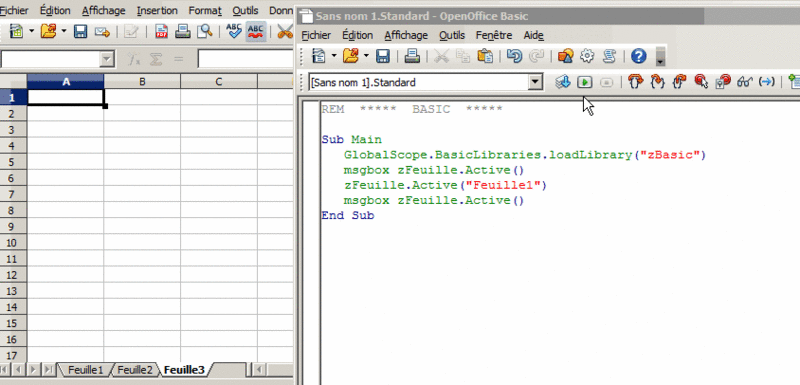This screenshot has height=385, width=800.
Task: Open the Outils menu in Basic window
Action: [452, 35]
